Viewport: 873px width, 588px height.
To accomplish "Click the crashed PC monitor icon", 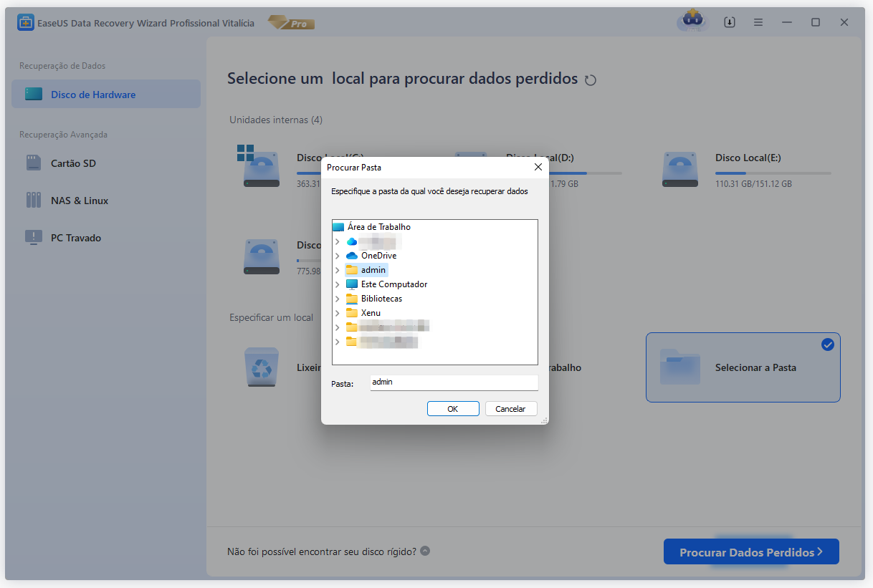I will 34,238.
